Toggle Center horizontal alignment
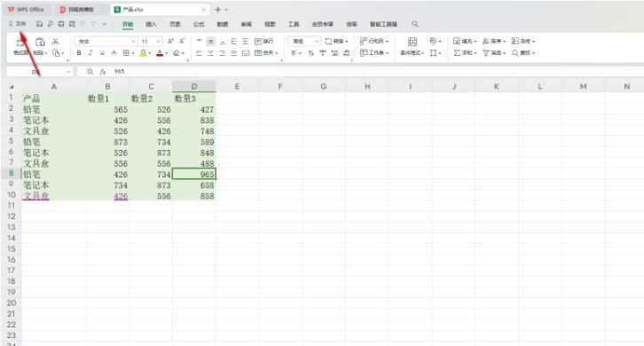 211,53
